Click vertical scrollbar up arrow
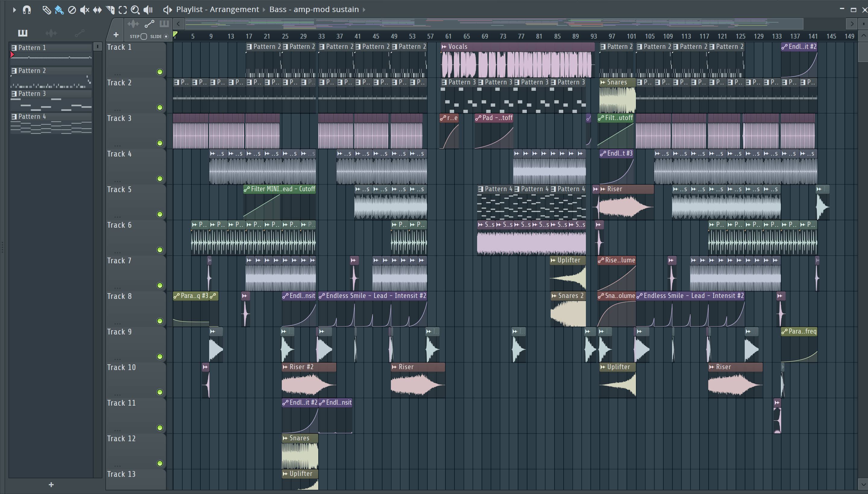 click(863, 36)
